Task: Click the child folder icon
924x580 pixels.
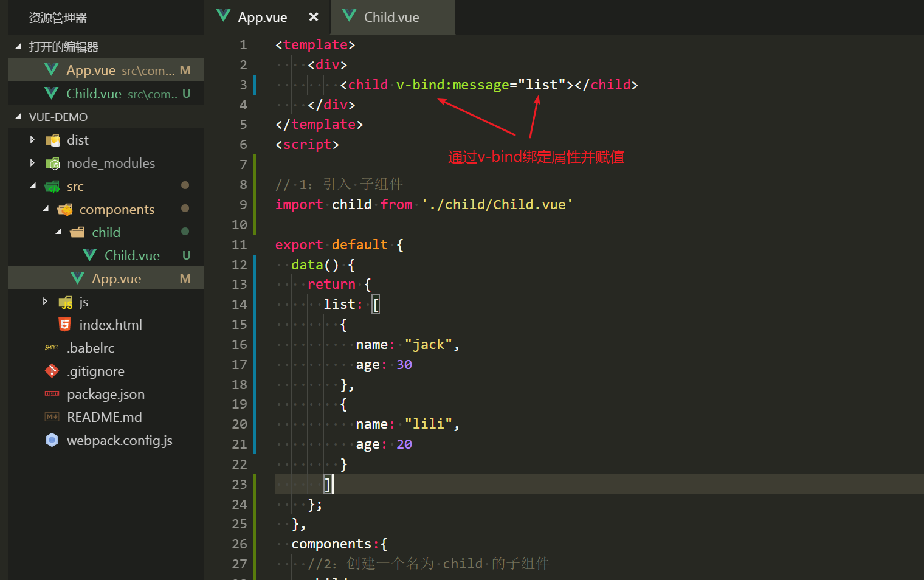Action: click(x=78, y=232)
